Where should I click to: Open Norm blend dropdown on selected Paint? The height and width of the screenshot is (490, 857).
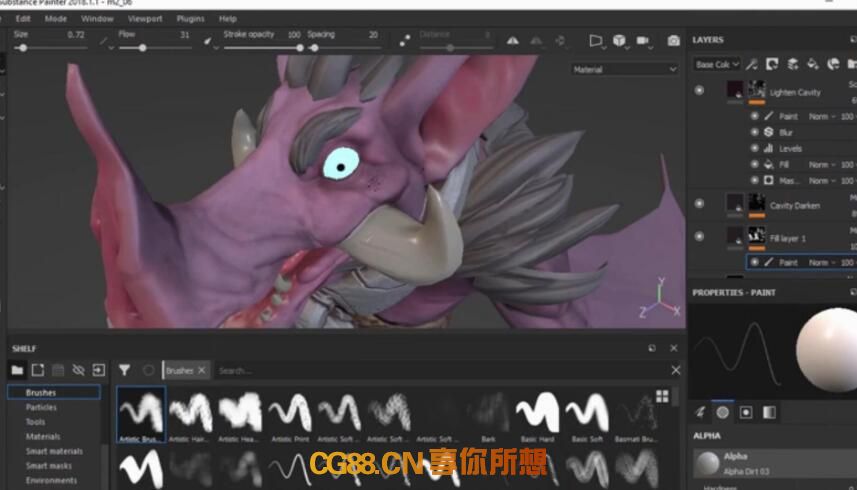click(x=822, y=263)
